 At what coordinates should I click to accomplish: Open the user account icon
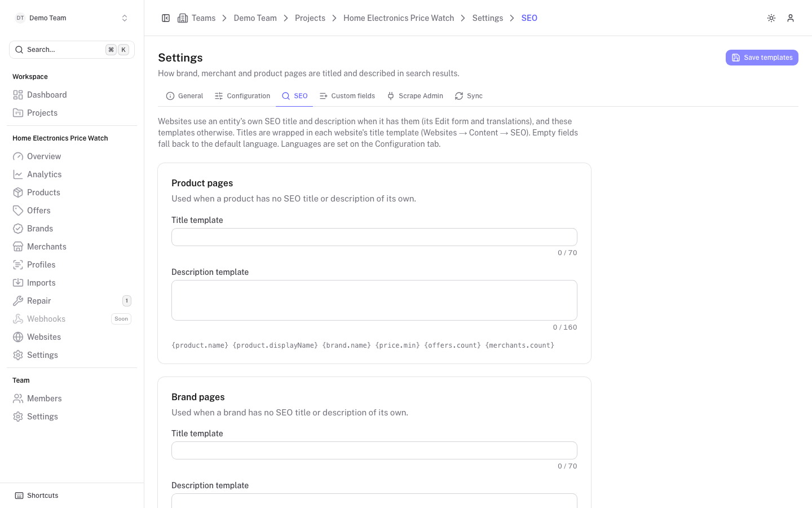coord(791,18)
